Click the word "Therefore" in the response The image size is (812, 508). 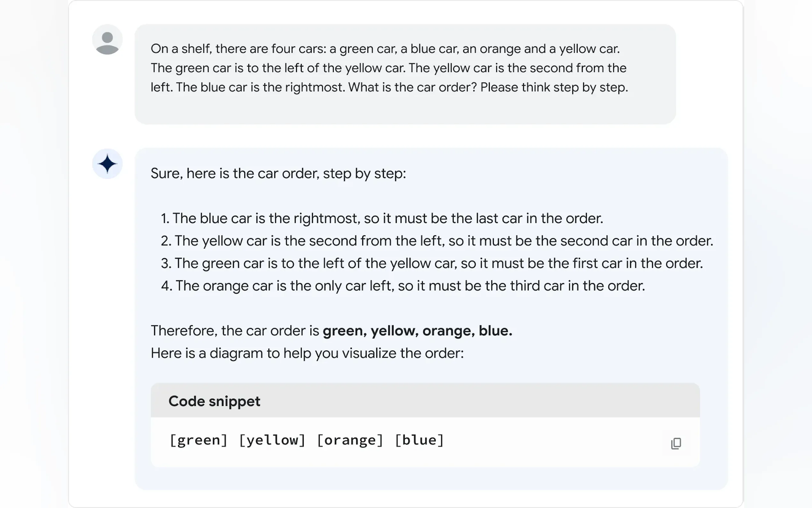click(x=184, y=331)
